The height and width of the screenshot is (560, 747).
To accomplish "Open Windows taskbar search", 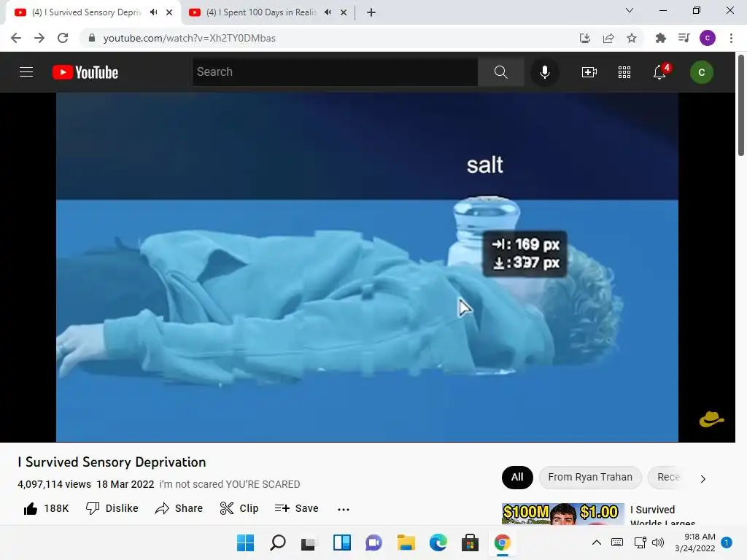I will click(x=278, y=542).
